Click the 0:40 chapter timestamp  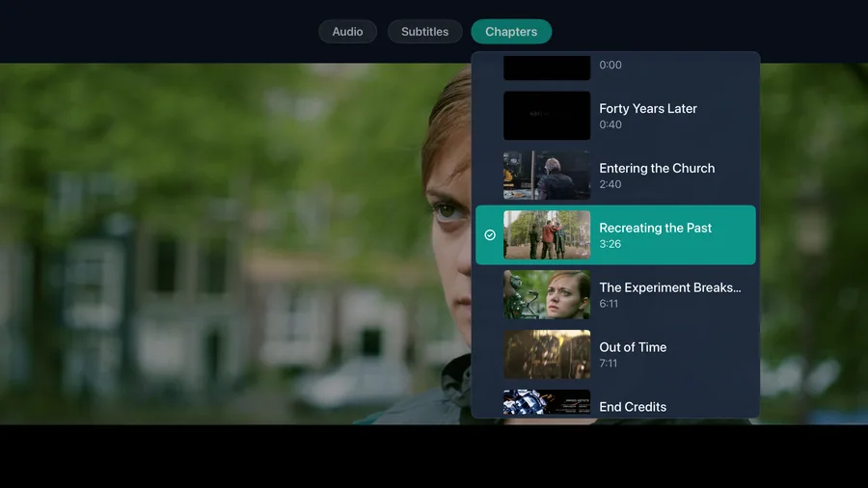point(610,124)
